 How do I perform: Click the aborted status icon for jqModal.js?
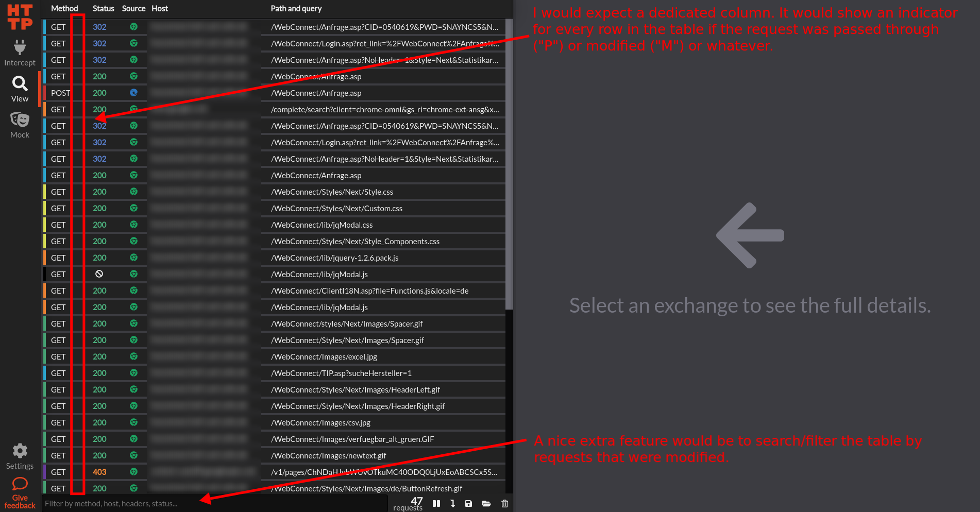pos(99,274)
